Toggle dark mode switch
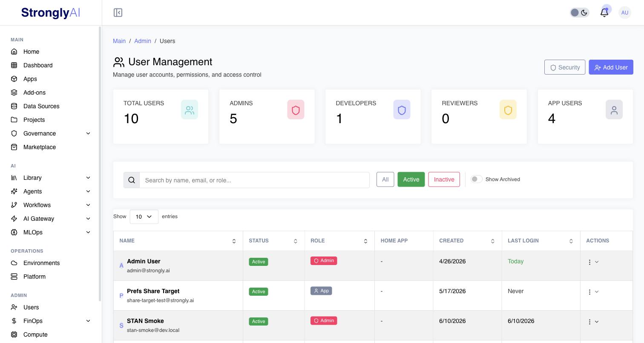This screenshot has height=343, width=644. click(579, 13)
